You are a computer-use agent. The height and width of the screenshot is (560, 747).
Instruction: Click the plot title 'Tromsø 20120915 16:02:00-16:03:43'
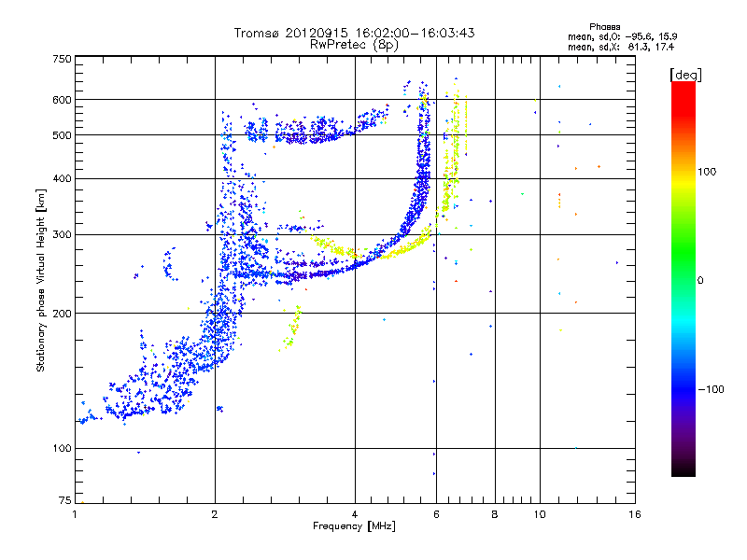354,33
